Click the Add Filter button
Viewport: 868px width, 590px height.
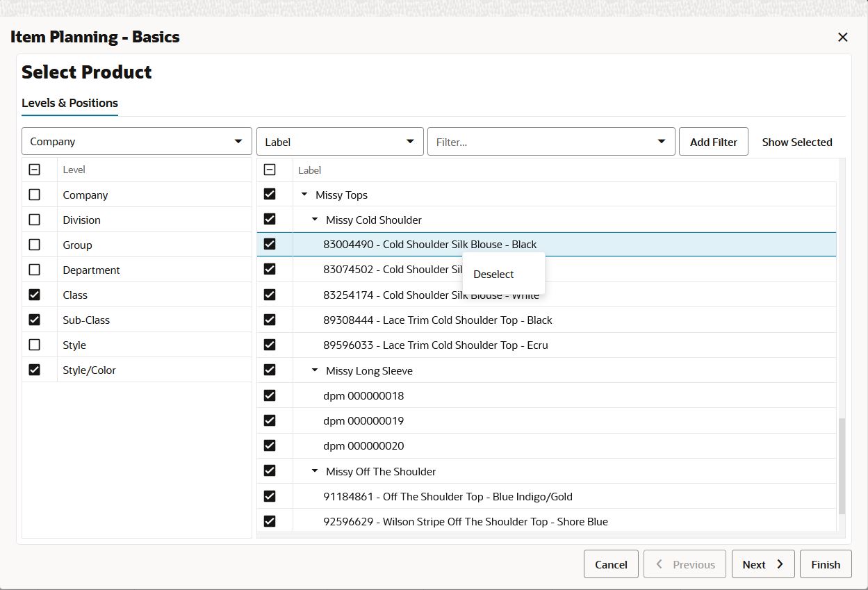pyautogui.click(x=713, y=141)
